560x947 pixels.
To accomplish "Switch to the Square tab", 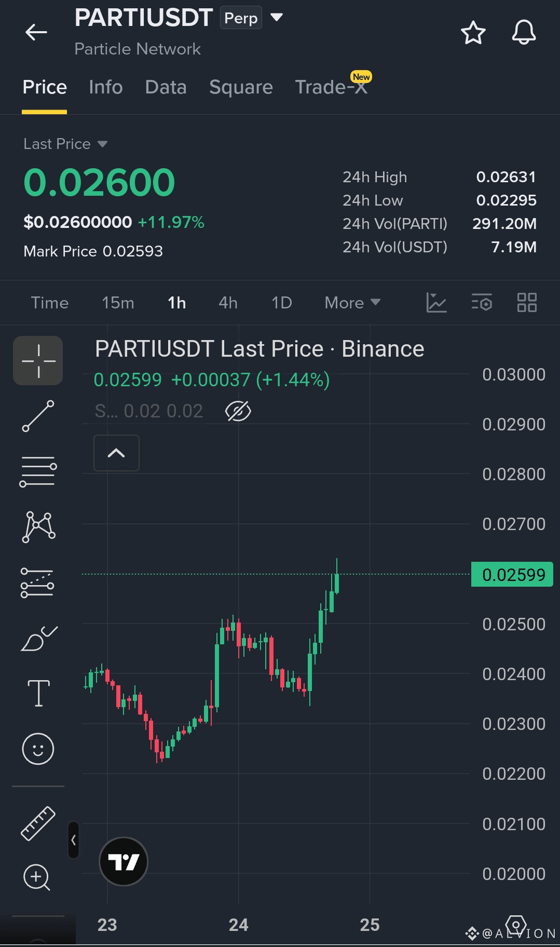I will pos(241,87).
